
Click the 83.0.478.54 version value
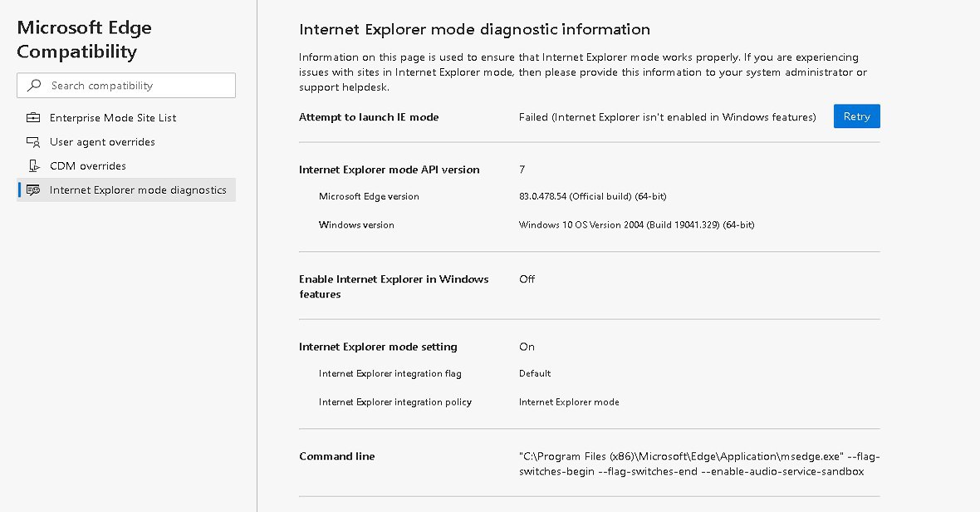pos(592,196)
